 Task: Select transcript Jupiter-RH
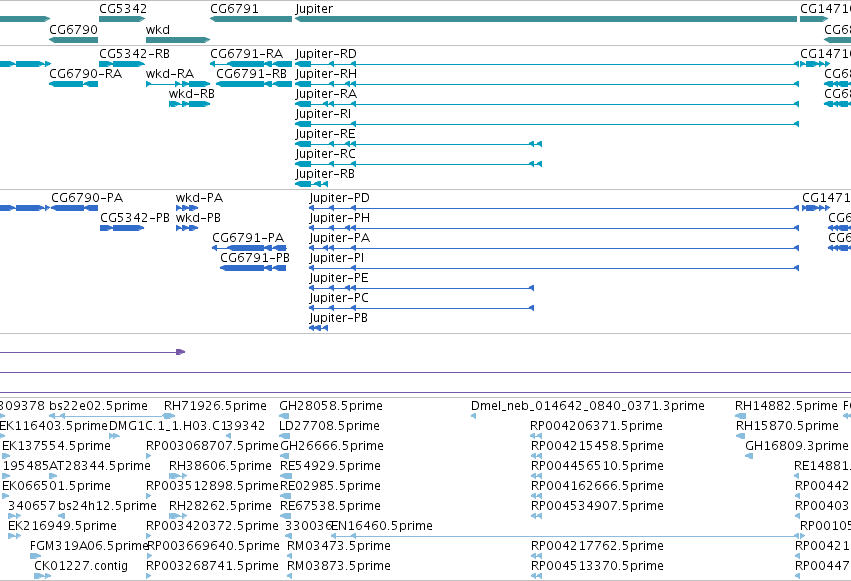pos(547,84)
